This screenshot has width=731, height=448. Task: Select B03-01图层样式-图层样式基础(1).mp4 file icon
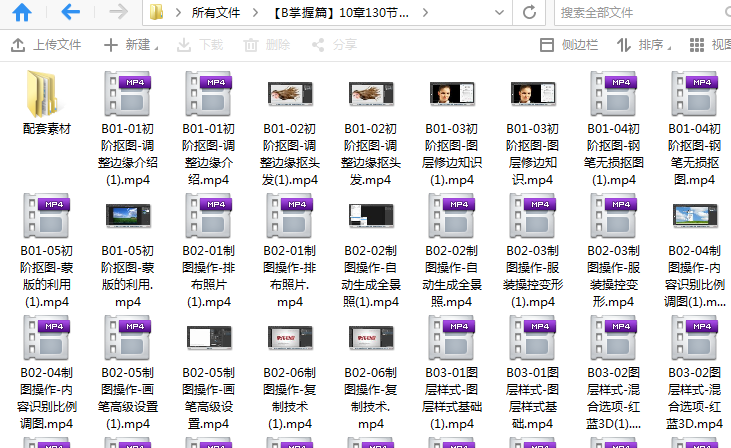[x=452, y=338]
